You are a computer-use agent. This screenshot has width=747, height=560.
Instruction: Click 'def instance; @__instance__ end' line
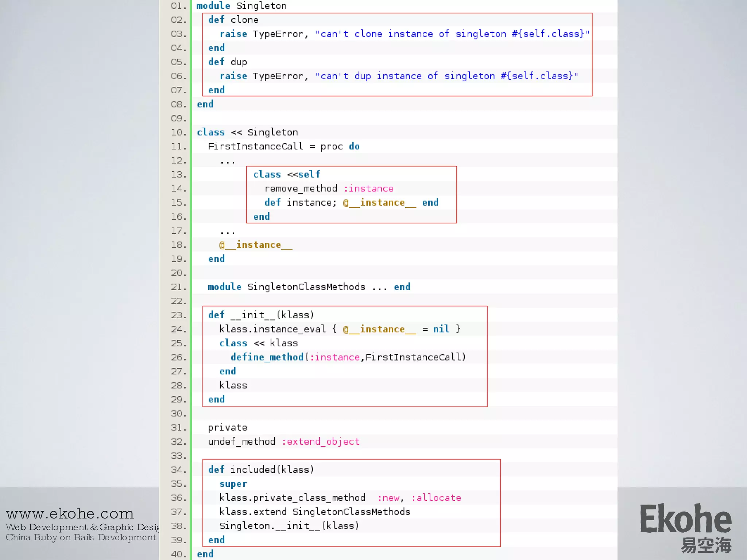[352, 203]
